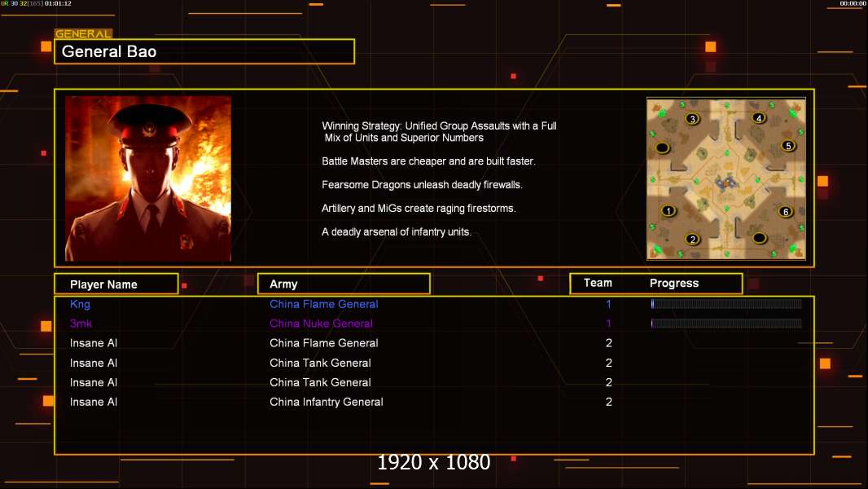Screen dimensions: 868x489
Task: Click the "Winning Strategy: Unified Group Assaults" text
Action: tap(439, 132)
